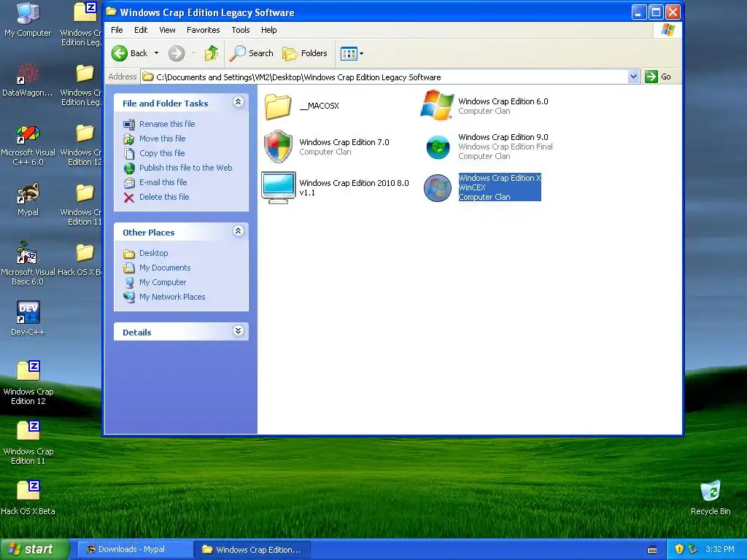This screenshot has width=747, height=560.
Task: Go to My Network Places link
Action: click(x=172, y=297)
